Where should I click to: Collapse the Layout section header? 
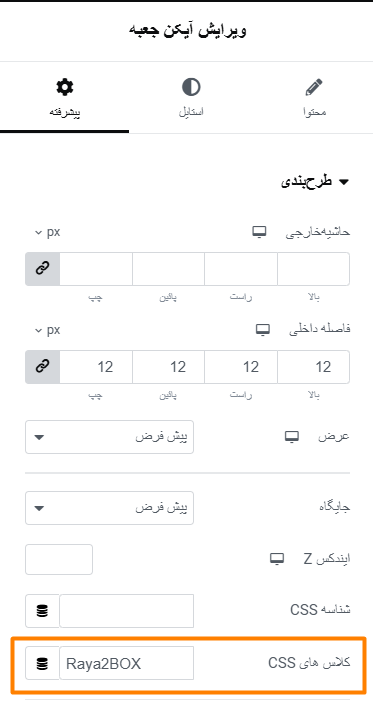click(x=315, y=181)
